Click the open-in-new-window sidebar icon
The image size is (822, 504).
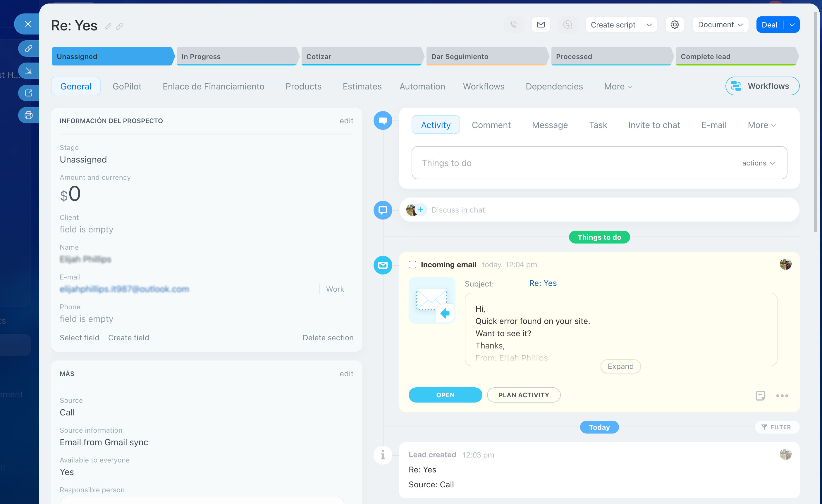29,93
